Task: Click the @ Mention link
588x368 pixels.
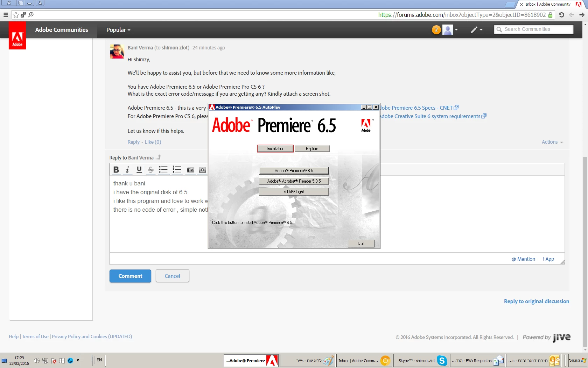Action: tap(523, 259)
